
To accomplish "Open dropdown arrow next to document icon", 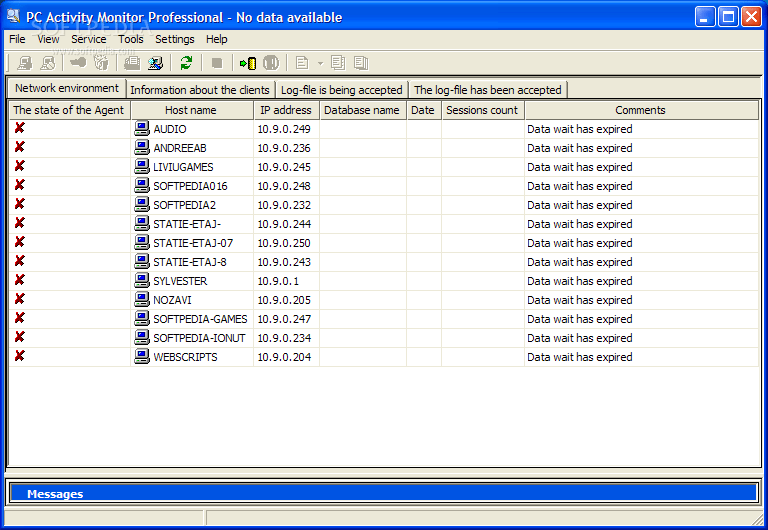I will [320, 63].
